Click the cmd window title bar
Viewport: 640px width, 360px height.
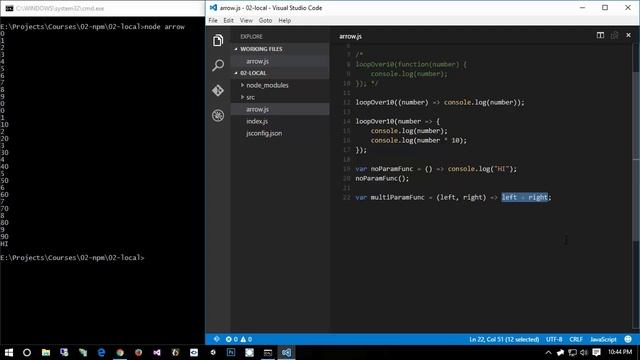pyautogui.click(x=102, y=8)
